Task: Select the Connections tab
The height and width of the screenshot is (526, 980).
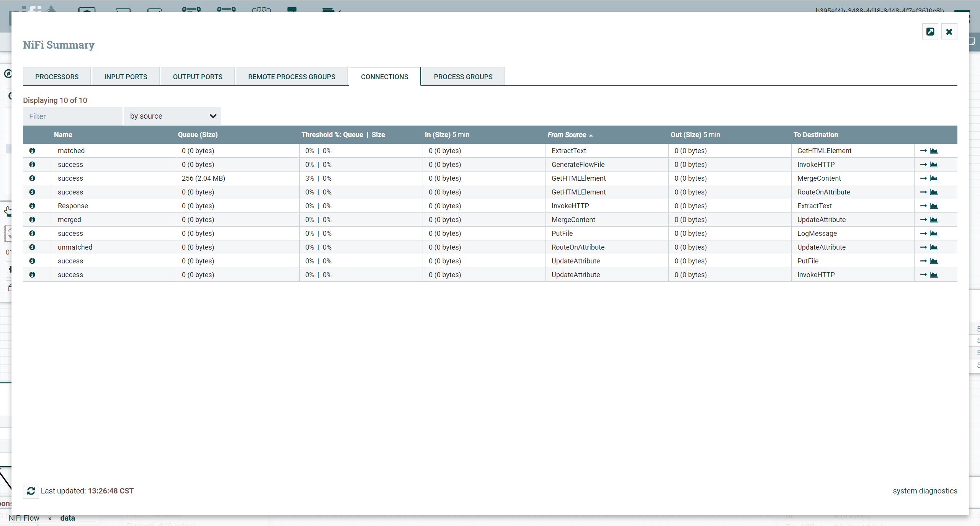Action: 384,77
